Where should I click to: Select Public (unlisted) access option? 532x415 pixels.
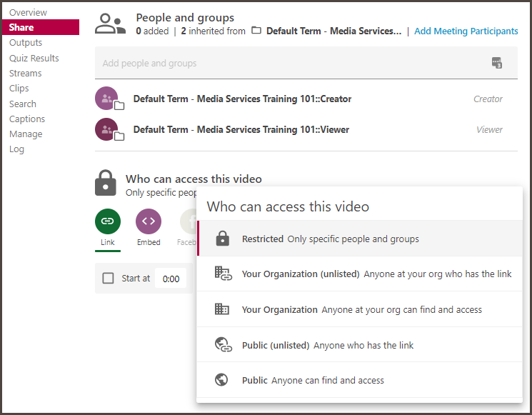pyautogui.click(x=328, y=345)
